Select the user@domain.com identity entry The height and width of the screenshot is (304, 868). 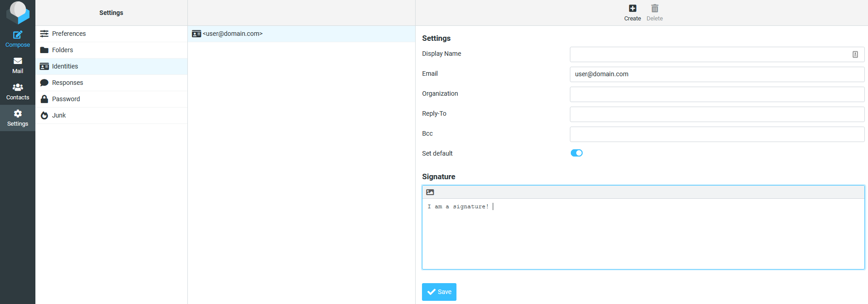click(232, 34)
